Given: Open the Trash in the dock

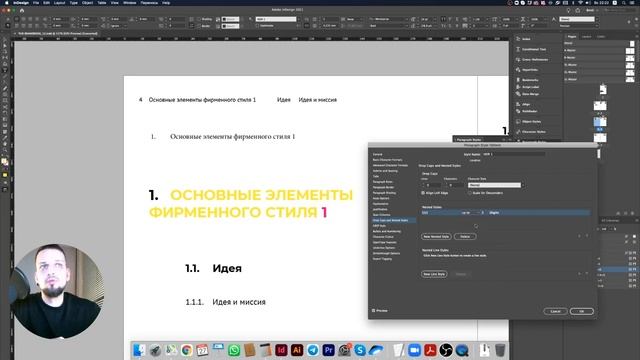Looking at the screenshot, I should pos(500,350).
